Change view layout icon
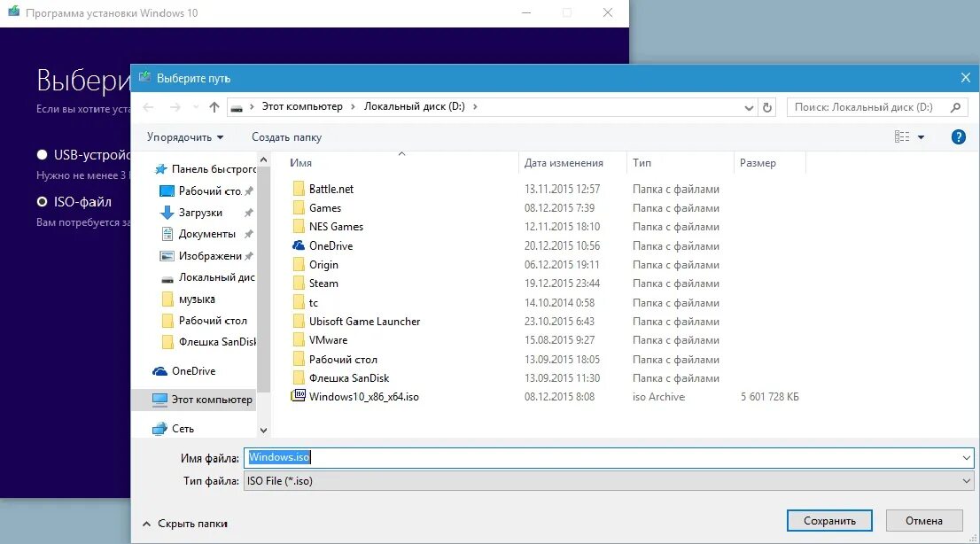The height and width of the screenshot is (544, 980). 902,137
